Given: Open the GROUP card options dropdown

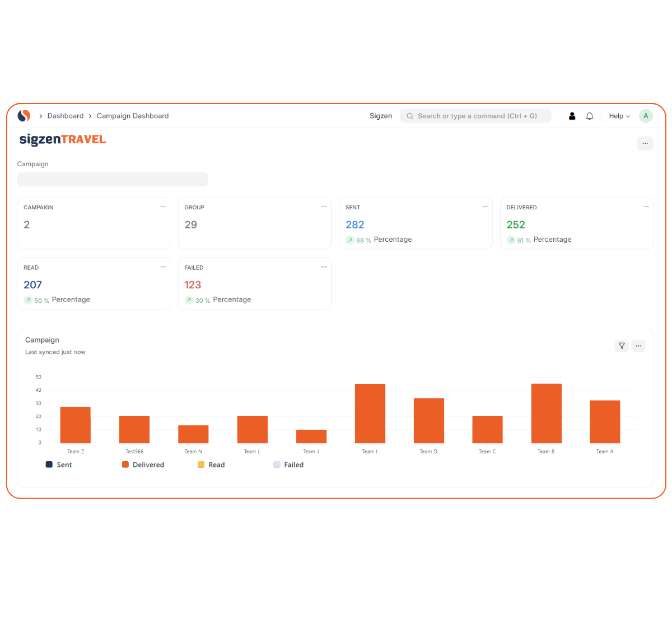Looking at the screenshot, I should point(324,207).
